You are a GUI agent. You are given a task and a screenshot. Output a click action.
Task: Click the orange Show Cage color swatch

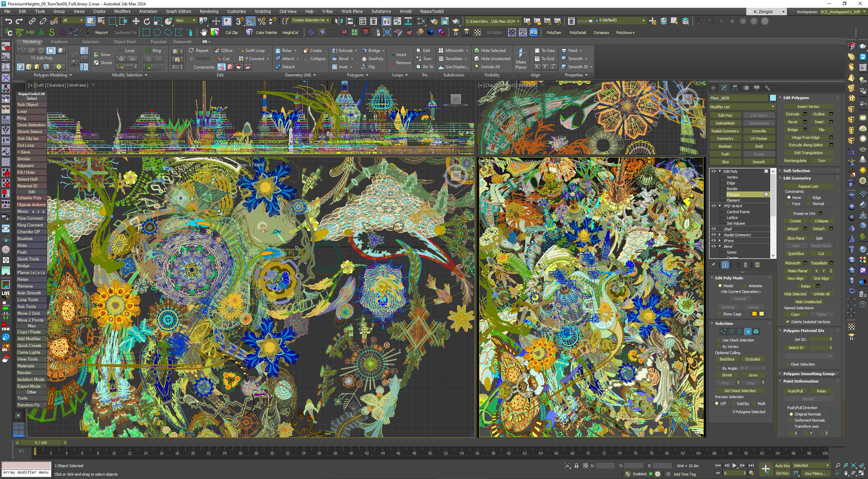pos(754,314)
